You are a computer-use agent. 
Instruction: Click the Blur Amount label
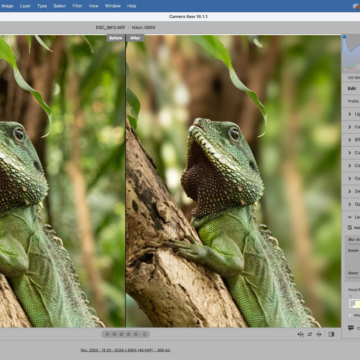coord(354,239)
